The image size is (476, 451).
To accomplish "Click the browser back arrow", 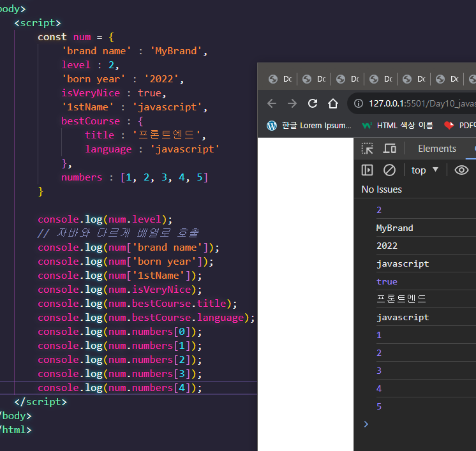I will click(272, 103).
